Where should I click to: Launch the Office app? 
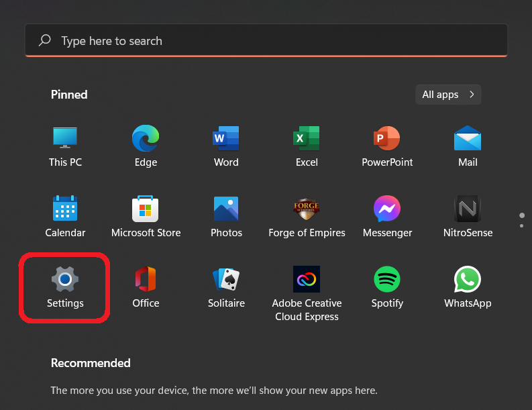146,287
